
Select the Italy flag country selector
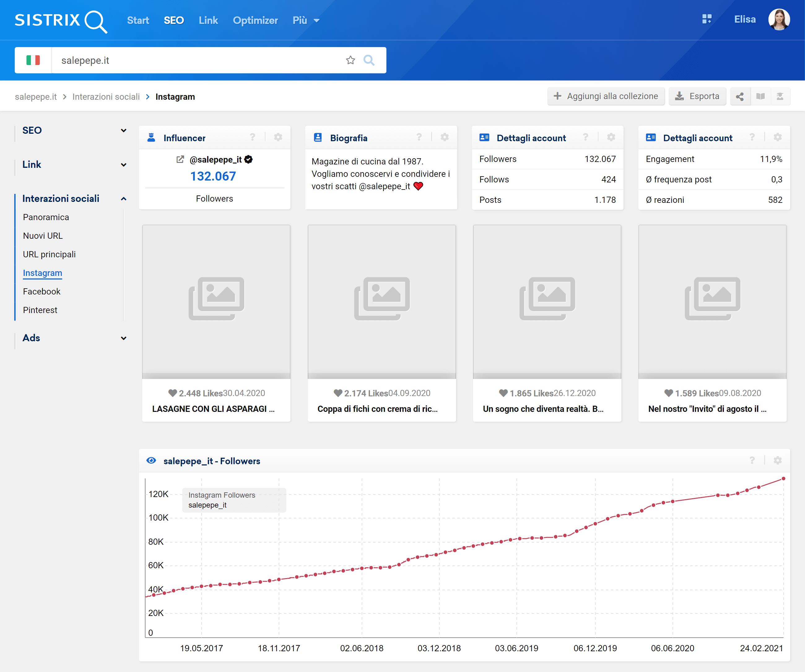pos(33,60)
